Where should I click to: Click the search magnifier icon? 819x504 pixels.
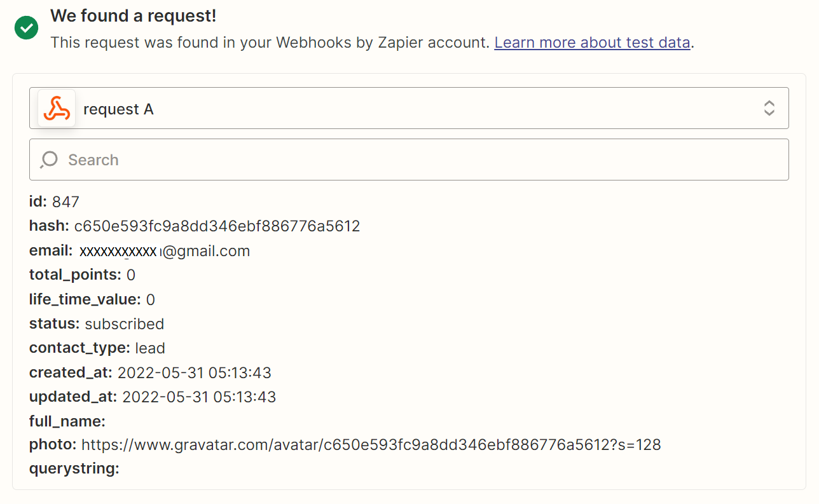click(49, 160)
